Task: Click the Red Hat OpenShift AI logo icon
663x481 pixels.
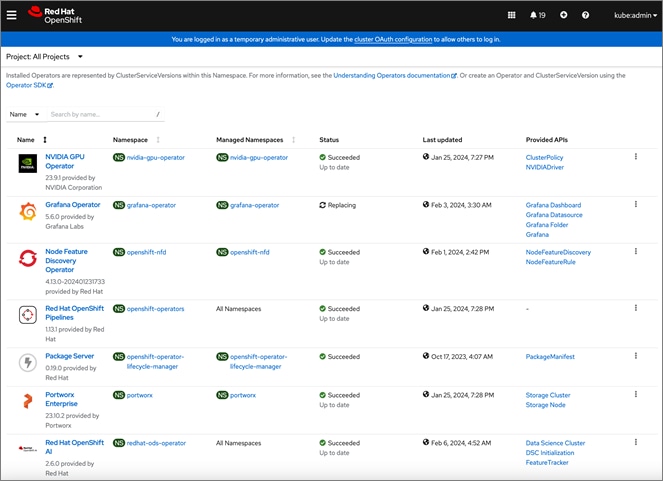Action: click(28, 449)
